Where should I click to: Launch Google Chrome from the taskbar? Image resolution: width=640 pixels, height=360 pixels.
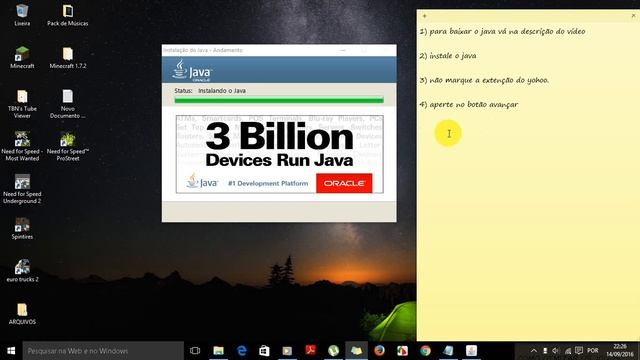click(425, 351)
